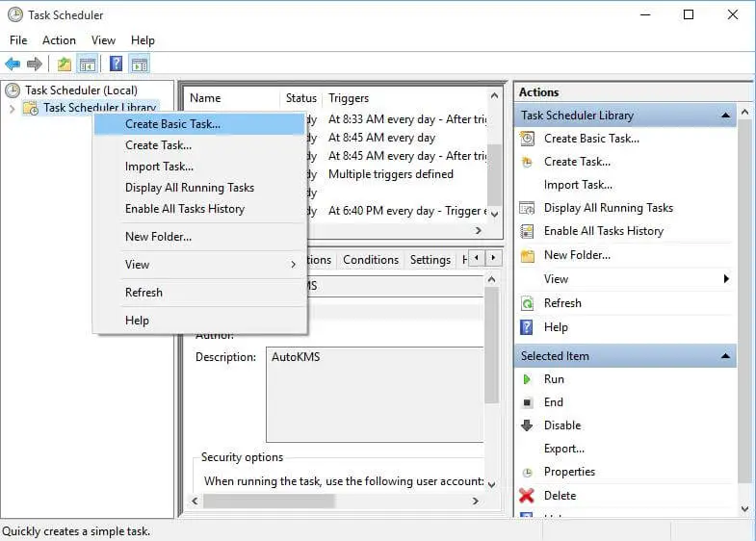Click Help question mark icon in Actions pane
Screen dimensions: 756x541
click(527, 327)
